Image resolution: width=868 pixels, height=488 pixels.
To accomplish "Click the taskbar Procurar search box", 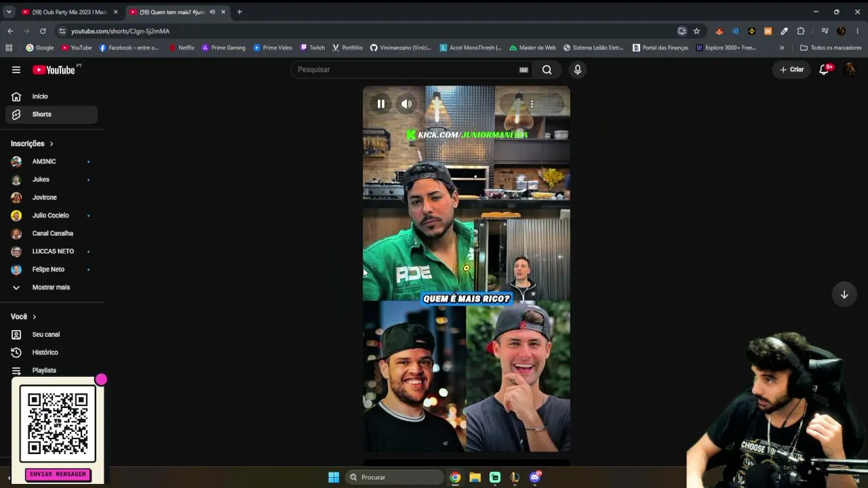I will click(395, 477).
